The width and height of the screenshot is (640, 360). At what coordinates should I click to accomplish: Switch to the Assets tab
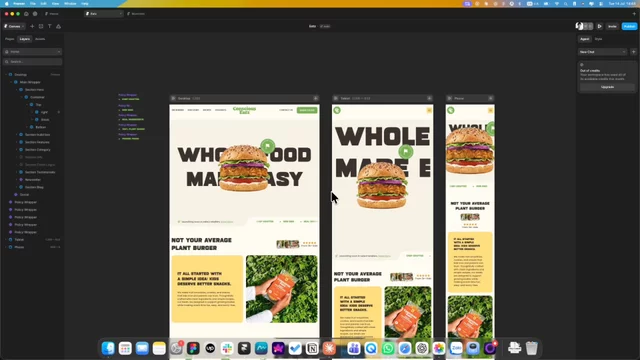(x=40, y=39)
